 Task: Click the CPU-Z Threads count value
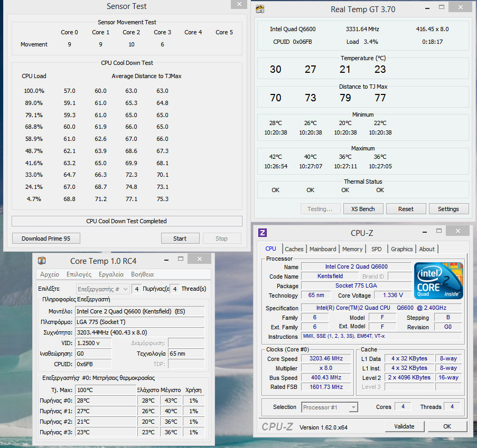pos(452,407)
